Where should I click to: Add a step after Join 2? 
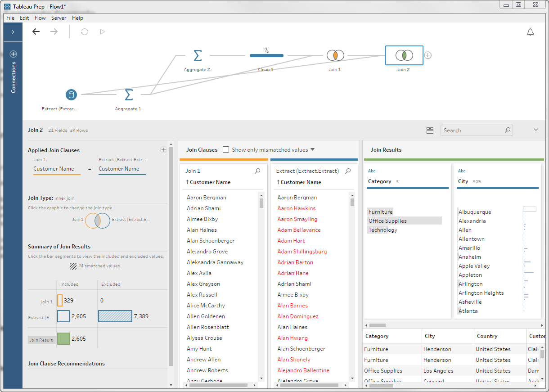point(428,55)
